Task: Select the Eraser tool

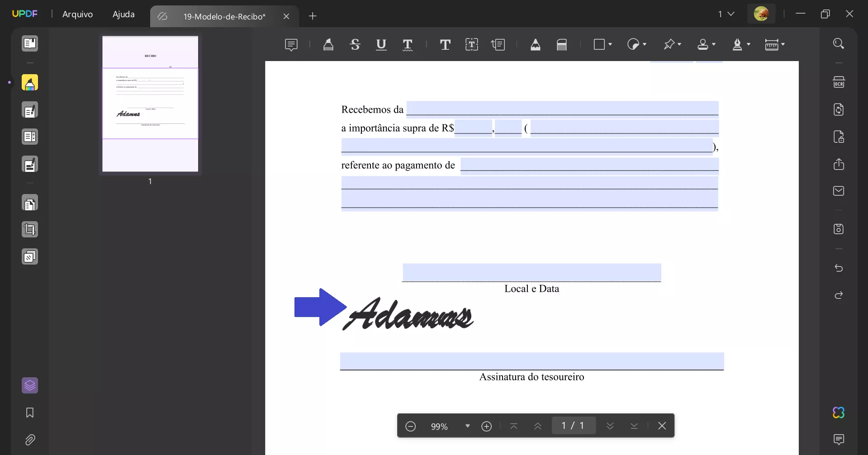Action: pos(562,44)
